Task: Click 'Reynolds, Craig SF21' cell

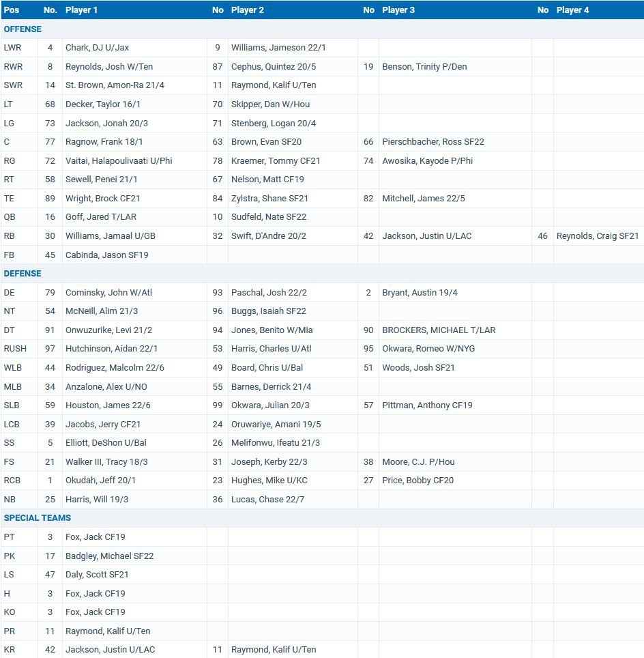Action: [x=598, y=236]
